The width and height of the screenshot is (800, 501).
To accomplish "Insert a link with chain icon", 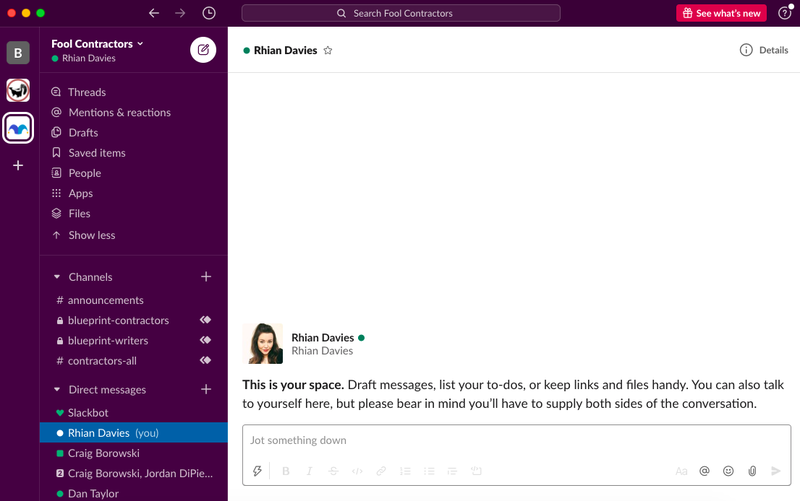I will click(x=381, y=471).
